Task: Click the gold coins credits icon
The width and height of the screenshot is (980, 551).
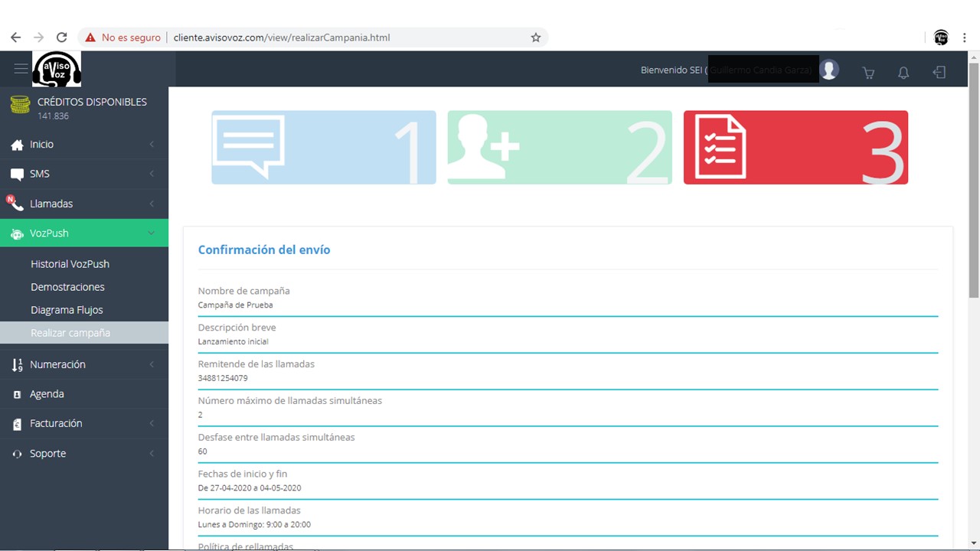Action: [x=20, y=106]
